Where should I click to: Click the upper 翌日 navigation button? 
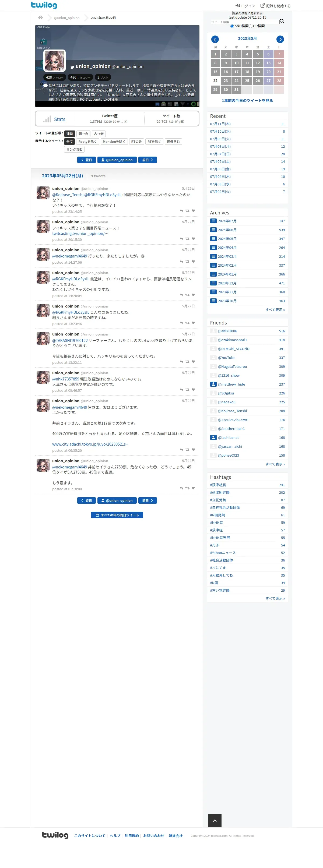[86, 160]
